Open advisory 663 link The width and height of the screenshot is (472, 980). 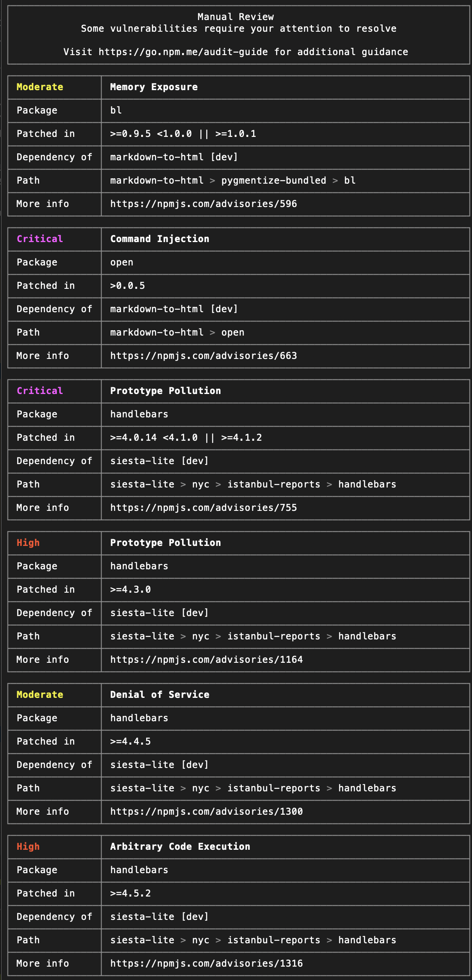pos(203,356)
